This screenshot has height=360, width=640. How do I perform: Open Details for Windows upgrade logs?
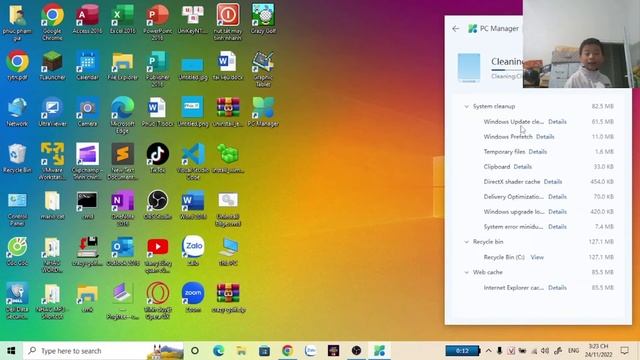click(557, 212)
